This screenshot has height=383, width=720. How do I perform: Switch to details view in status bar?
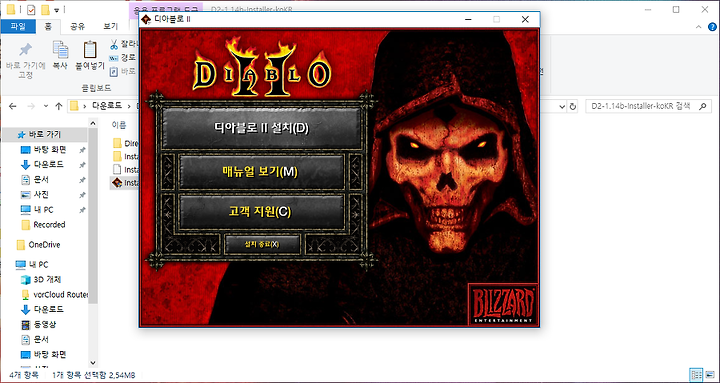696,375
